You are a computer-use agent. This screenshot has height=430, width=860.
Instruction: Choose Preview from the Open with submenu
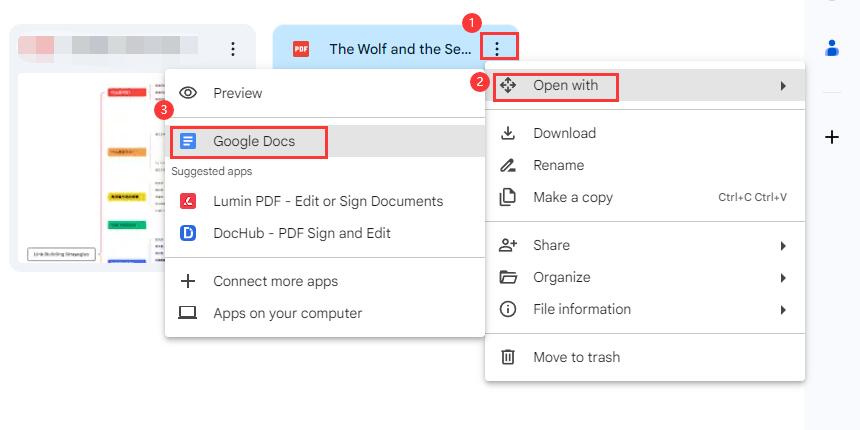pyautogui.click(x=325, y=93)
